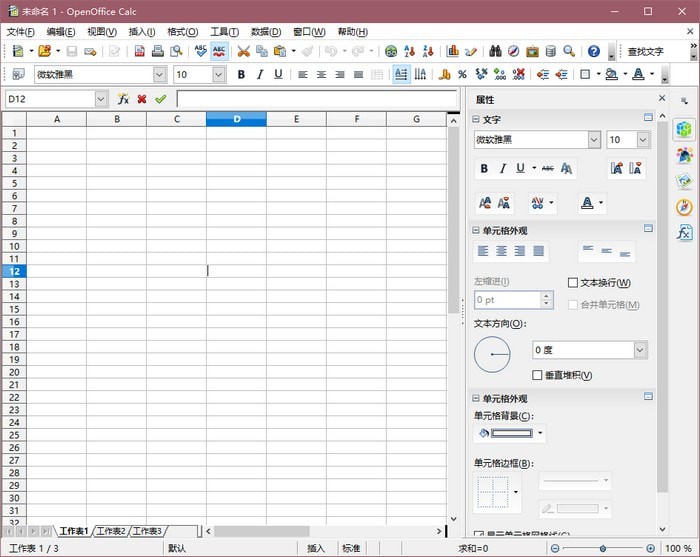
Task: Click the cell background color swatch in sidebar
Action: (x=511, y=434)
